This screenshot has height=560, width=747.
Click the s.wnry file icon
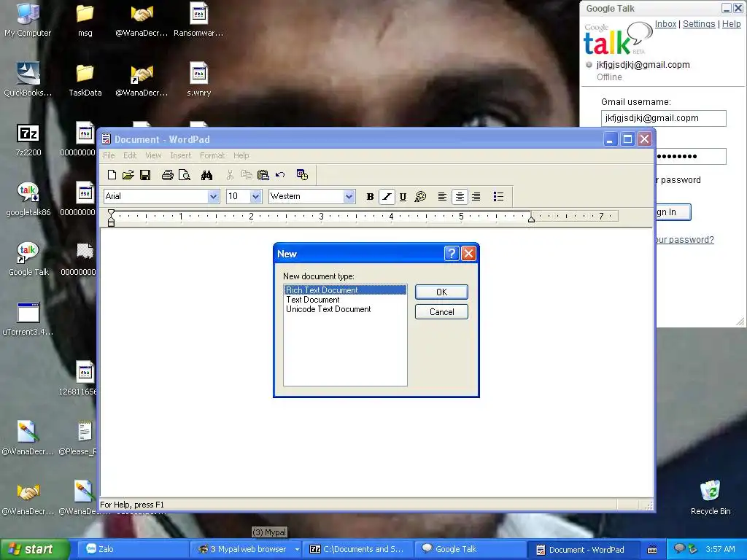pos(198,79)
